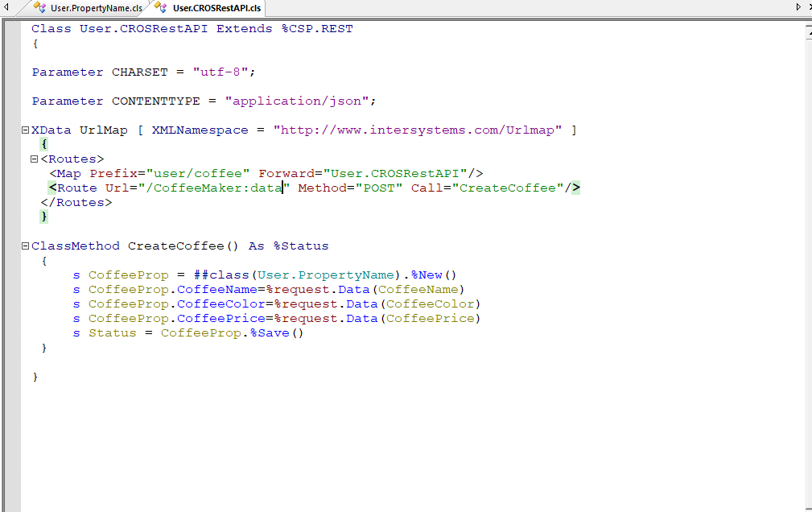Click the %Status return type
The width and height of the screenshot is (812, 512).
(x=301, y=246)
